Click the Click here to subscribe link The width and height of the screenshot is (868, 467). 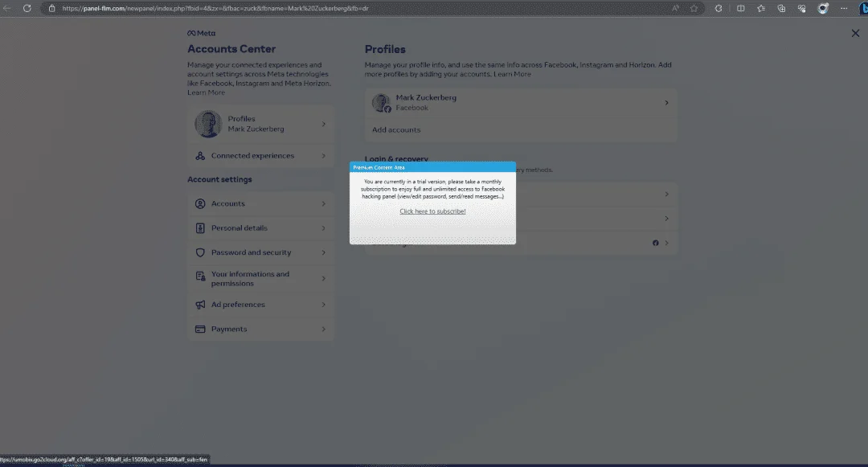point(432,211)
